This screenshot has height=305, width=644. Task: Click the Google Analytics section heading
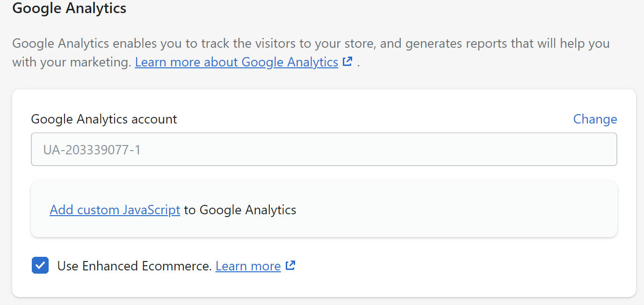click(69, 8)
